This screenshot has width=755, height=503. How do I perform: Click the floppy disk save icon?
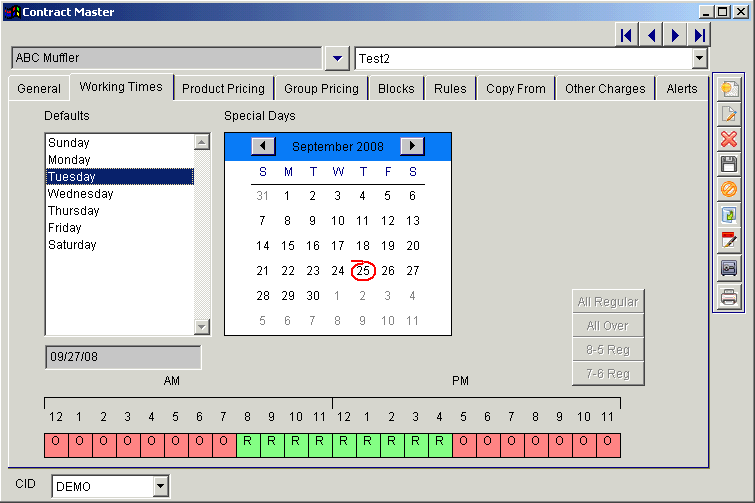pos(729,165)
